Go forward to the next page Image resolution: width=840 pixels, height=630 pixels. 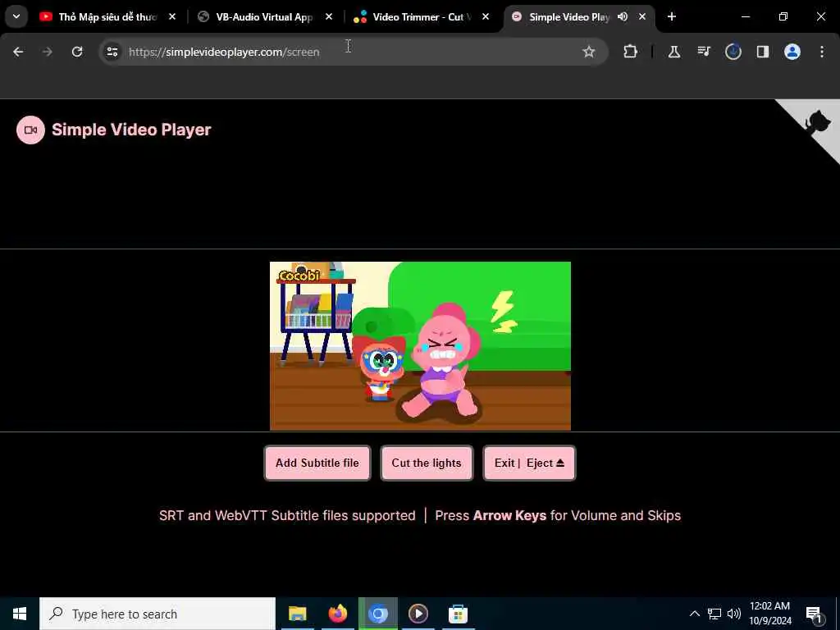point(48,52)
